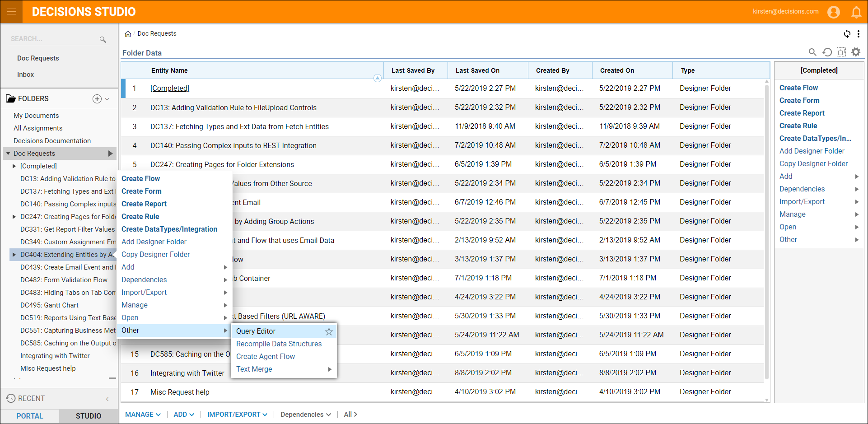Viewport: 868px width, 424px height.
Task: Open the user account avatar icon
Action: pos(834,12)
